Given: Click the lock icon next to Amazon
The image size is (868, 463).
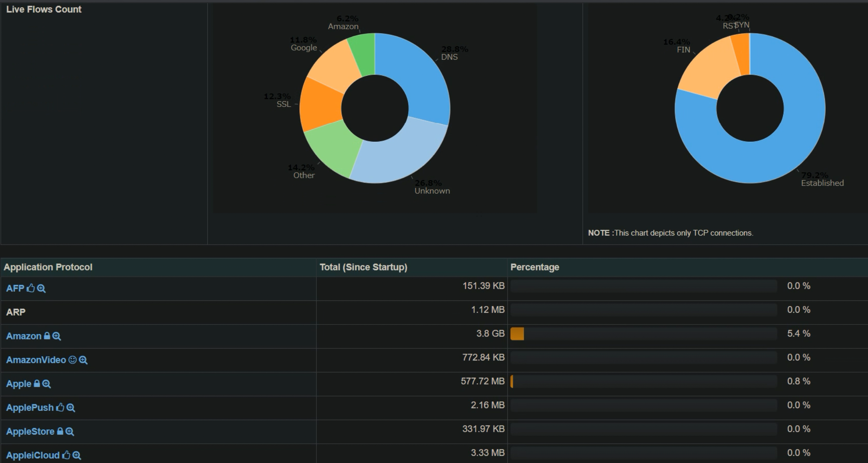Looking at the screenshot, I should (47, 336).
